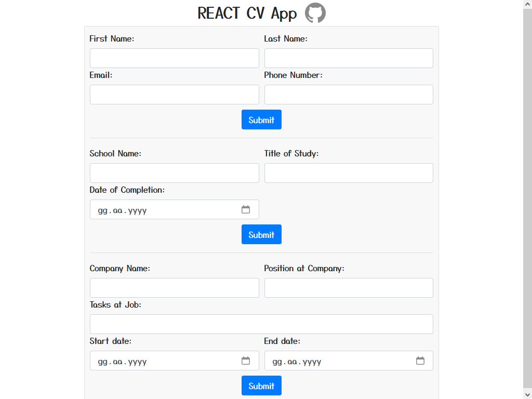The width and height of the screenshot is (532, 399).
Task: Click the Last Name input field
Action: pos(349,58)
